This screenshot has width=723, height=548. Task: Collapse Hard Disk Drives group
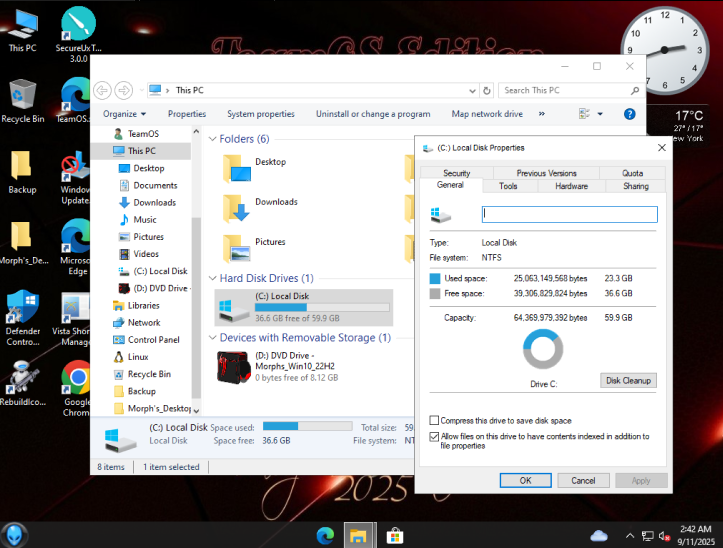pos(213,278)
